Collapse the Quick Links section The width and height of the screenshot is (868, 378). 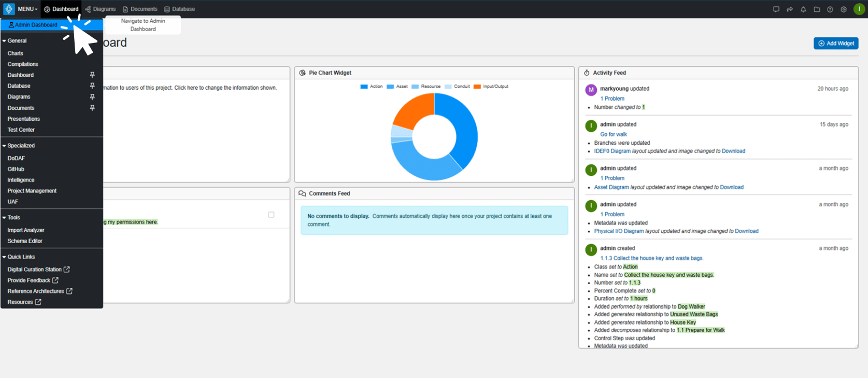19,257
